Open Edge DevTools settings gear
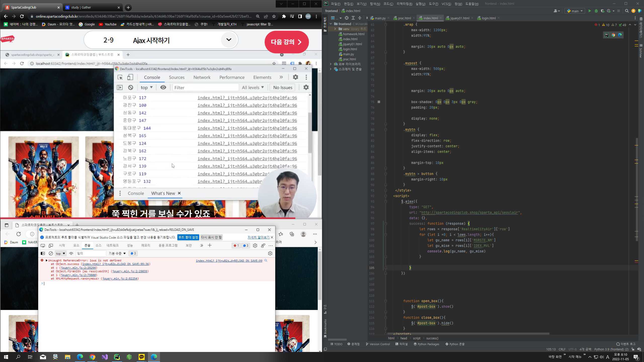Screen dimensions: 644x362 point(255,246)
